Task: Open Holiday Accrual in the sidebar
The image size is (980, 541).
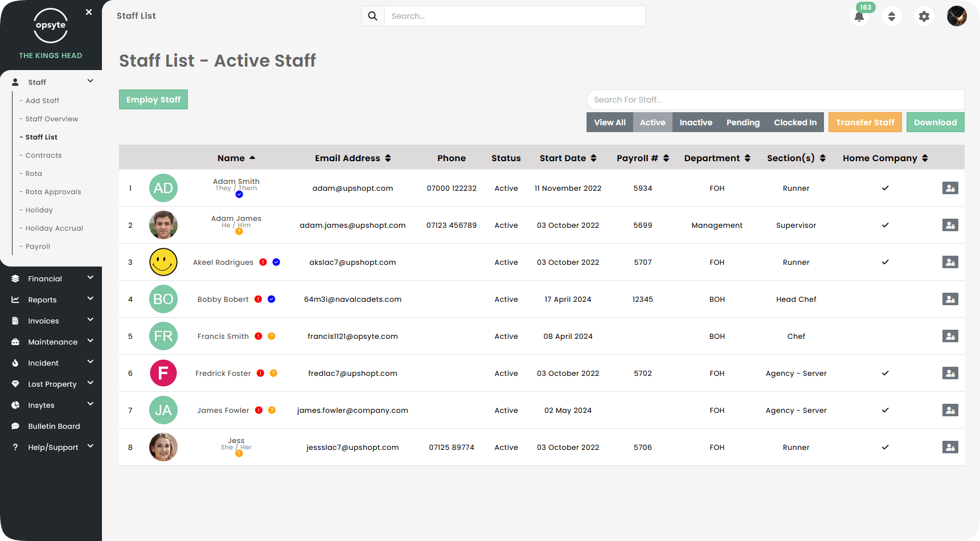Action: pyautogui.click(x=54, y=228)
